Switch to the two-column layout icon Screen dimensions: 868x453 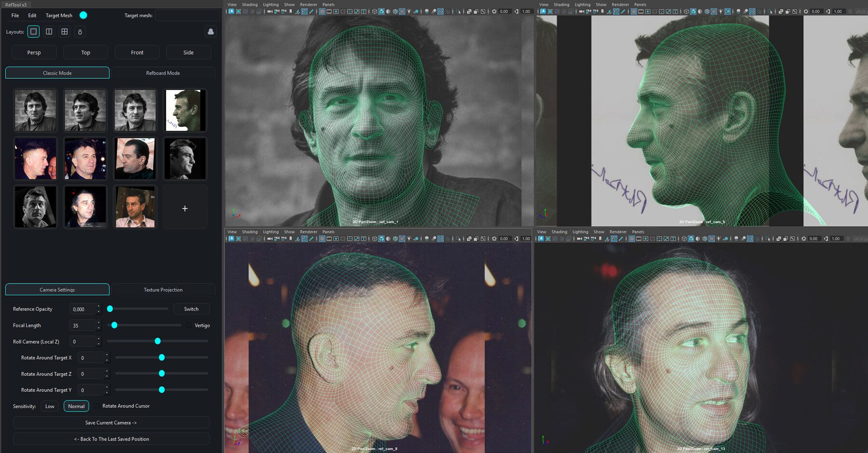tap(49, 32)
